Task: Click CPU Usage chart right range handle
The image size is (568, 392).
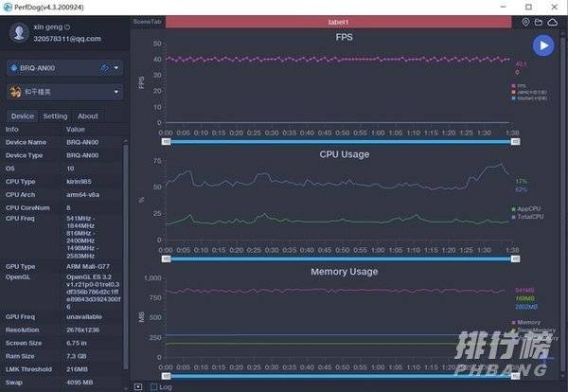Action: click(516, 259)
